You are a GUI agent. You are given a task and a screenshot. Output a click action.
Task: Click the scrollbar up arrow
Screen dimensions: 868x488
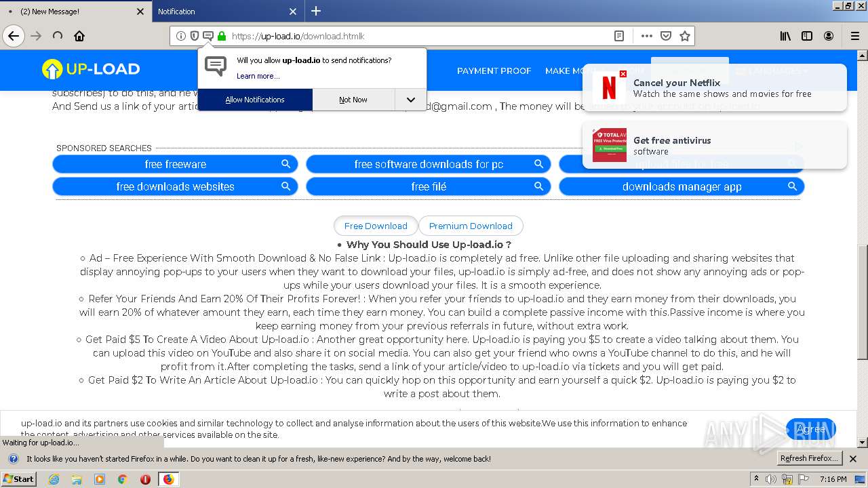pos(863,56)
